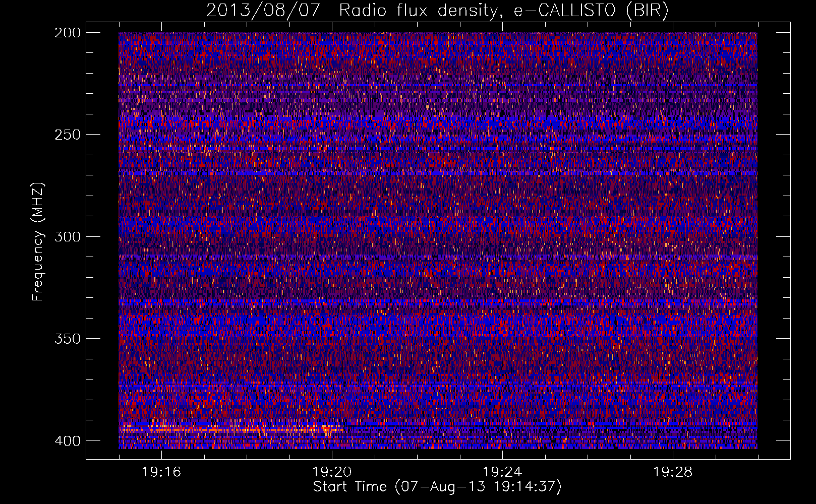Click the 'Start Time (07-Aug-13 19:14:37)' label

coord(437,487)
